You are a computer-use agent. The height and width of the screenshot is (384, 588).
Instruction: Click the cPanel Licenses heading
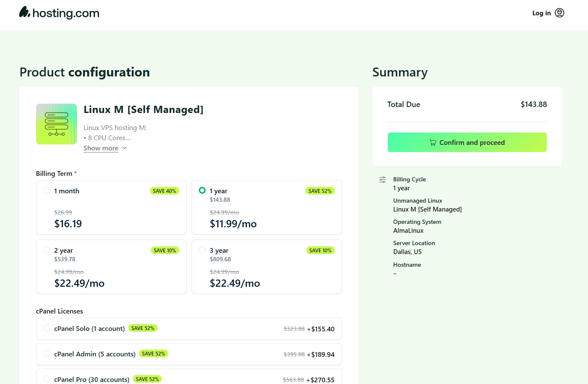[x=59, y=311]
